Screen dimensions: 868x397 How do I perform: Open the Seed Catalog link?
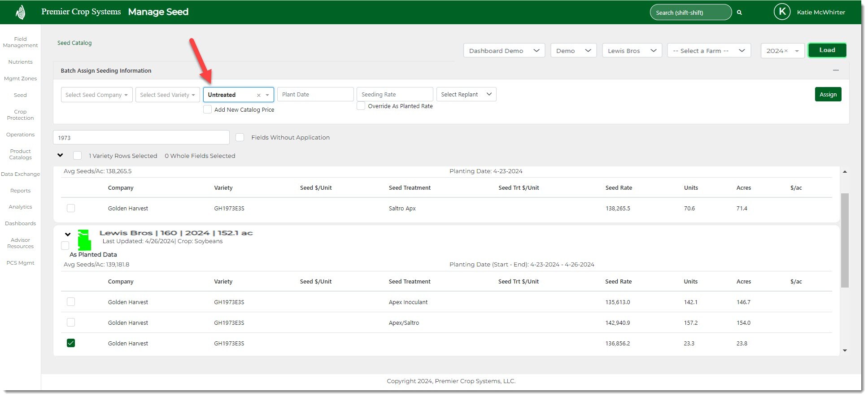[x=74, y=43]
